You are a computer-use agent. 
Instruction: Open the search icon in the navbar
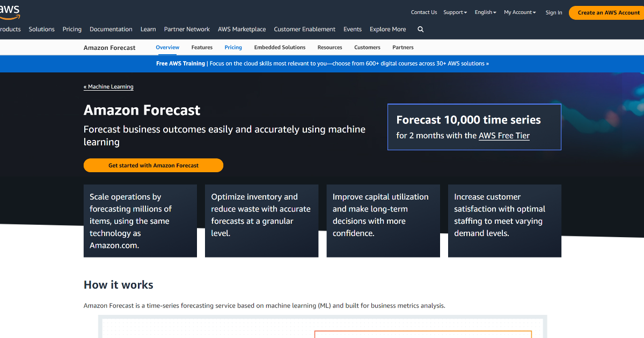pos(420,30)
